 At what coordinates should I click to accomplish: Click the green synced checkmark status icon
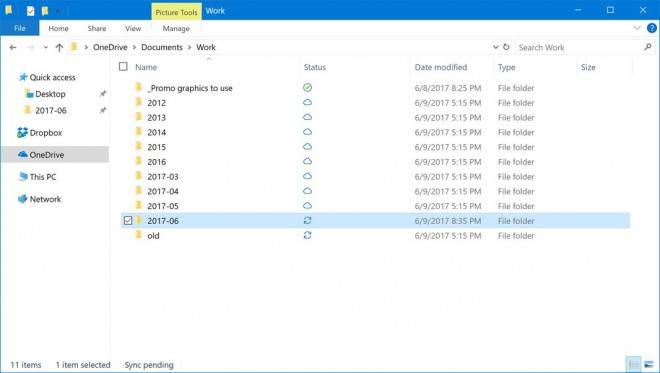click(x=308, y=88)
